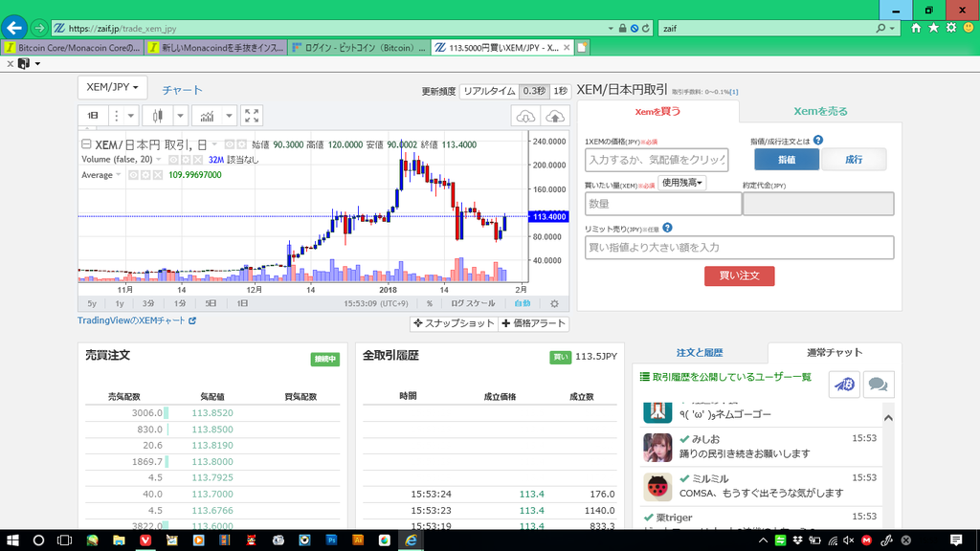Click the 1XEMの価格 price input field

pos(657,160)
